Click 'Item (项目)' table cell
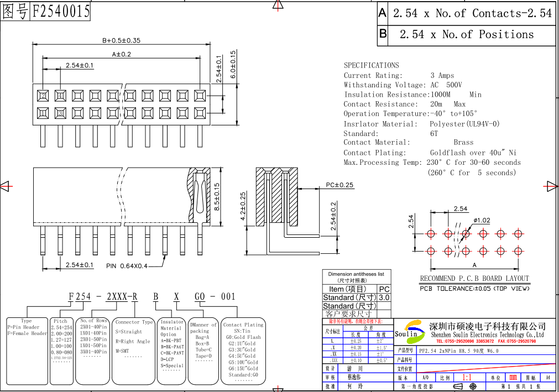The image size is (559, 392). pos(349,289)
